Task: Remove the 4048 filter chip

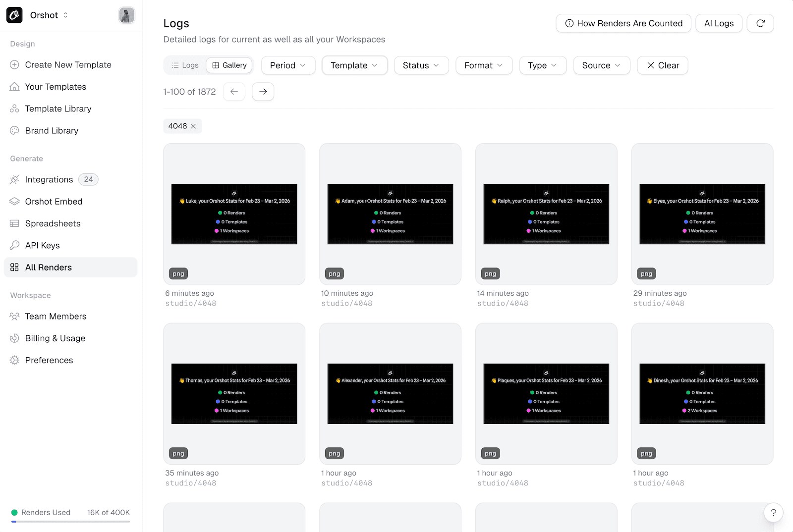Action: coord(194,126)
